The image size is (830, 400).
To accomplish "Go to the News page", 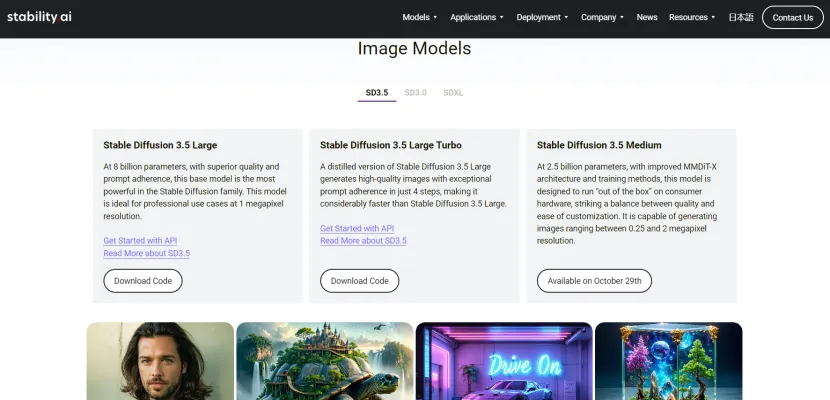I will point(647,17).
